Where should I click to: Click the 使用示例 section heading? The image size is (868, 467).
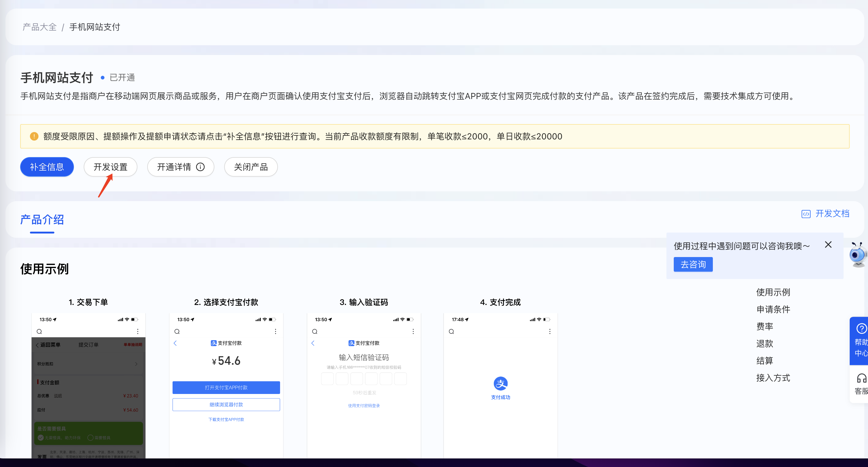point(45,269)
